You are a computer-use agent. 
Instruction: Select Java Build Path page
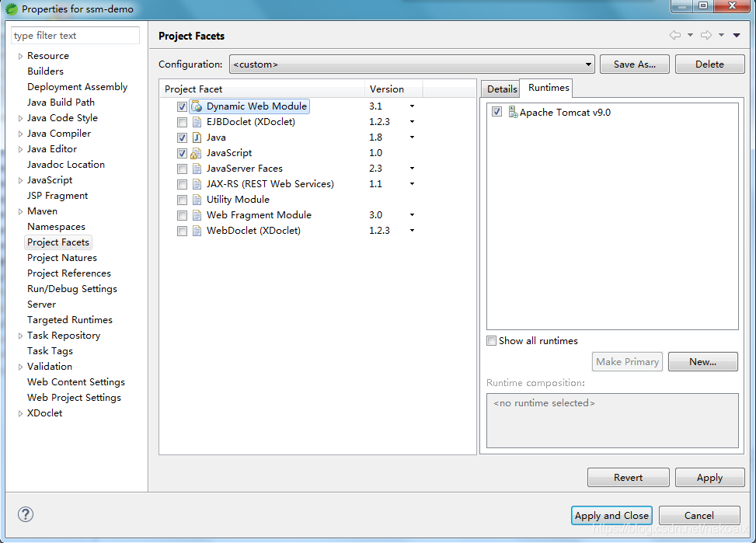point(61,103)
